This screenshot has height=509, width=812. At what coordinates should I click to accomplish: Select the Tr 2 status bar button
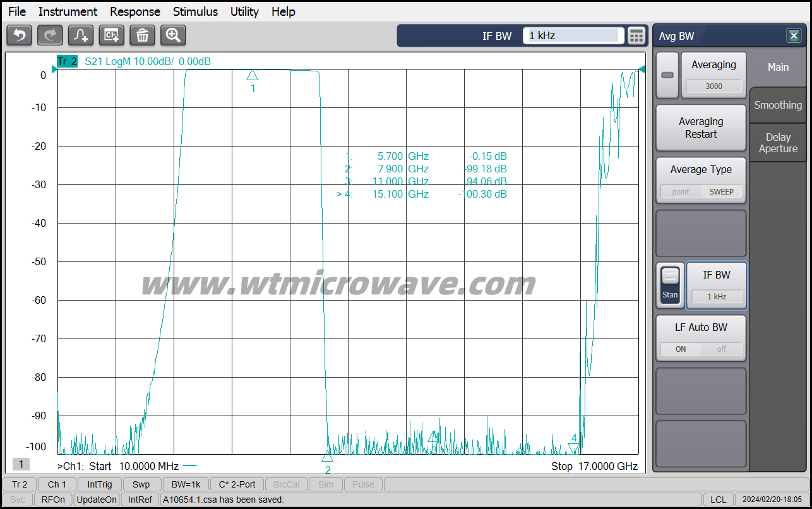20,484
